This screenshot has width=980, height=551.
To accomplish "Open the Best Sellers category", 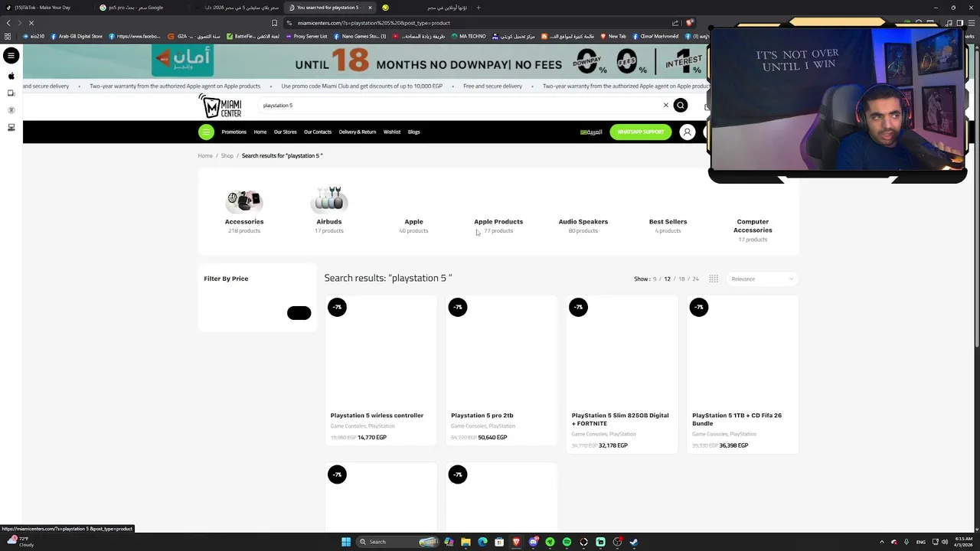I will pos(668,222).
